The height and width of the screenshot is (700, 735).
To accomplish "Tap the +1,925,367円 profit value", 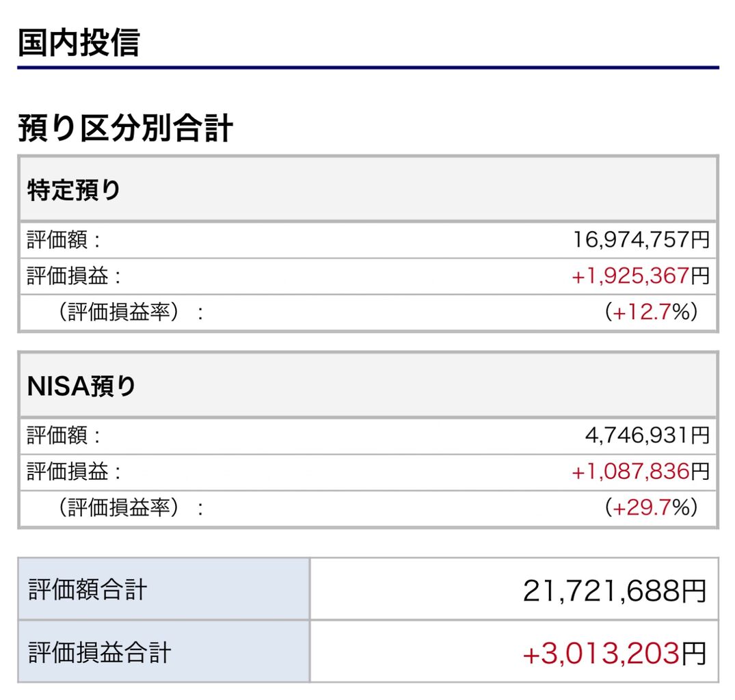I will click(x=640, y=276).
